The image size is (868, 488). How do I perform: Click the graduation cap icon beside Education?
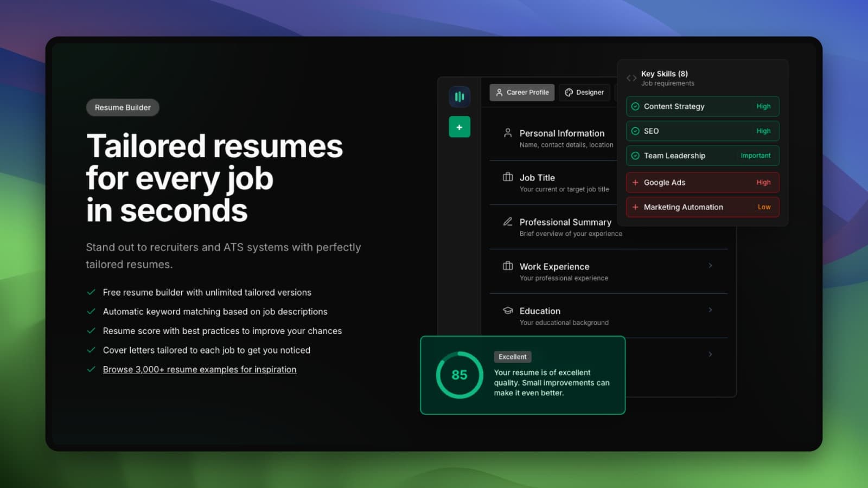coord(508,311)
